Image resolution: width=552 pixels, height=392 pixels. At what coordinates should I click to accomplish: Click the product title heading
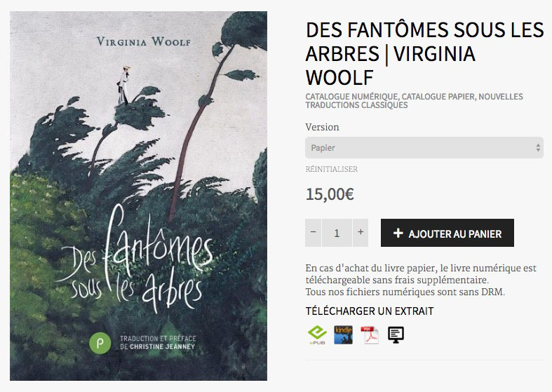424,53
